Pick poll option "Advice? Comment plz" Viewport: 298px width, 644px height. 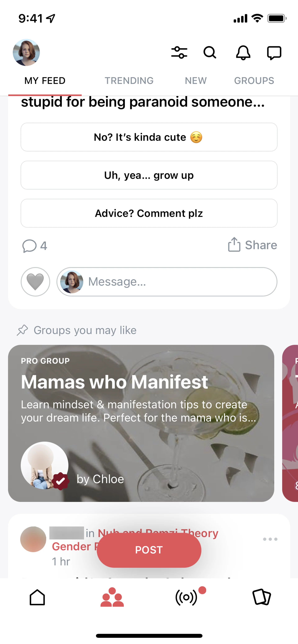[x=149, y=213]
